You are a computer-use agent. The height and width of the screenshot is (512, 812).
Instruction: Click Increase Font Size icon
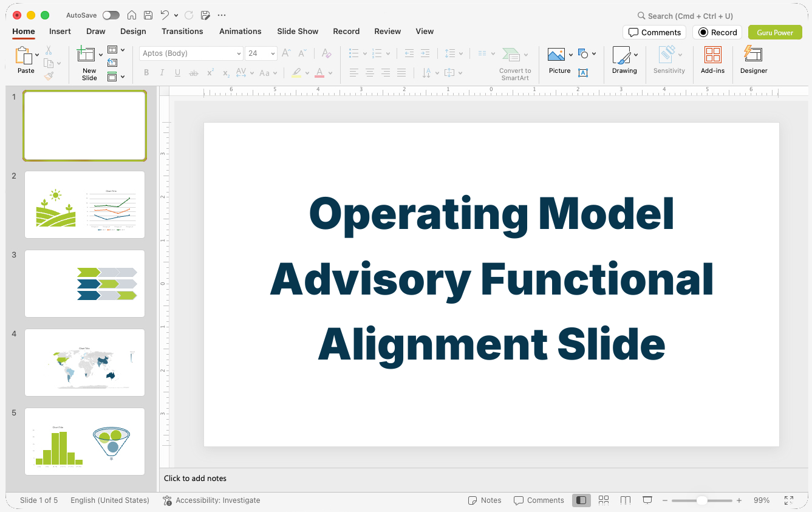[287, 53]
